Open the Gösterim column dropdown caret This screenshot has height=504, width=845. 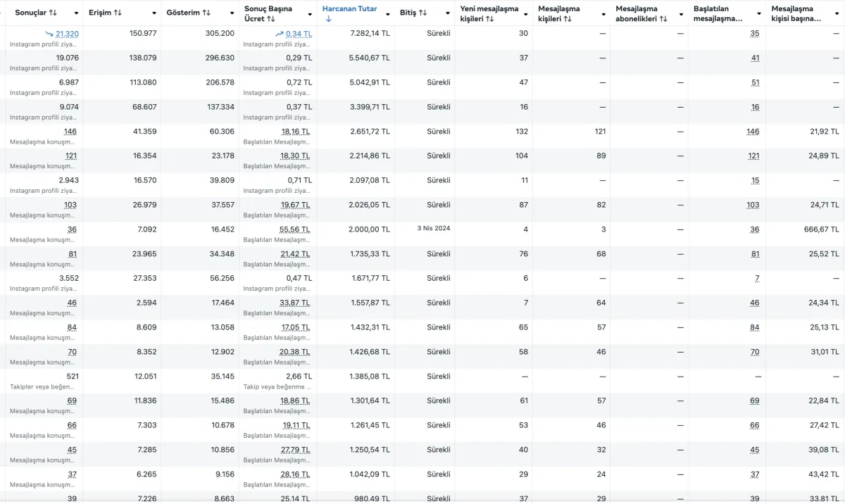click(232, 13)
